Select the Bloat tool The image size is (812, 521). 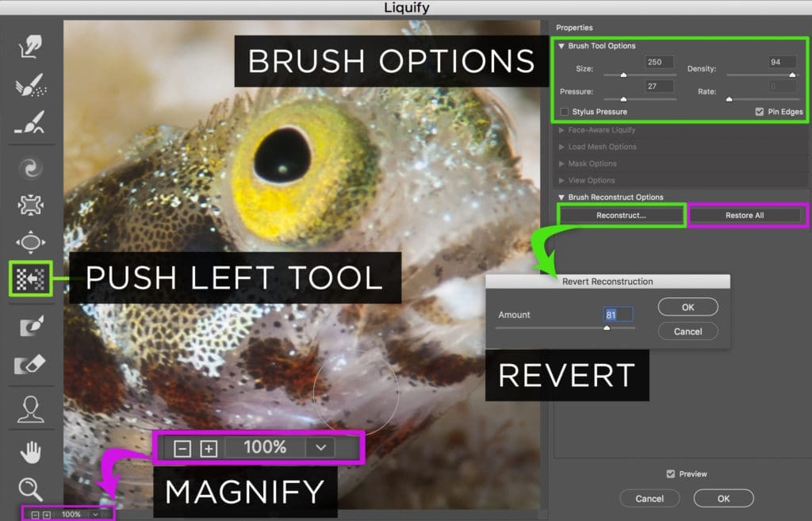point(31,242)
